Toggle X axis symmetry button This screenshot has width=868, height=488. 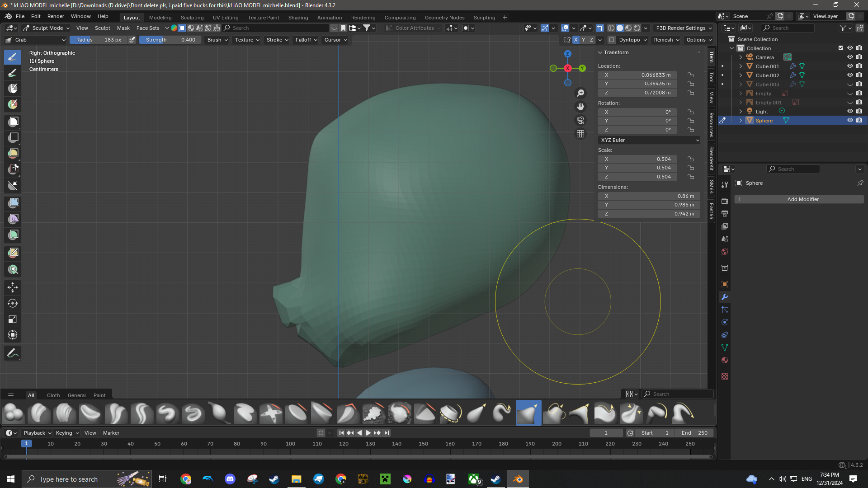click(576, 40)
